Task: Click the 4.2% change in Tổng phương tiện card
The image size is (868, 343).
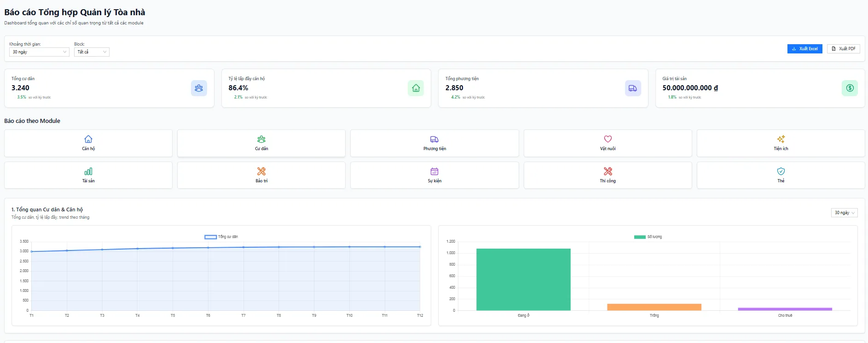Action: 456,97
